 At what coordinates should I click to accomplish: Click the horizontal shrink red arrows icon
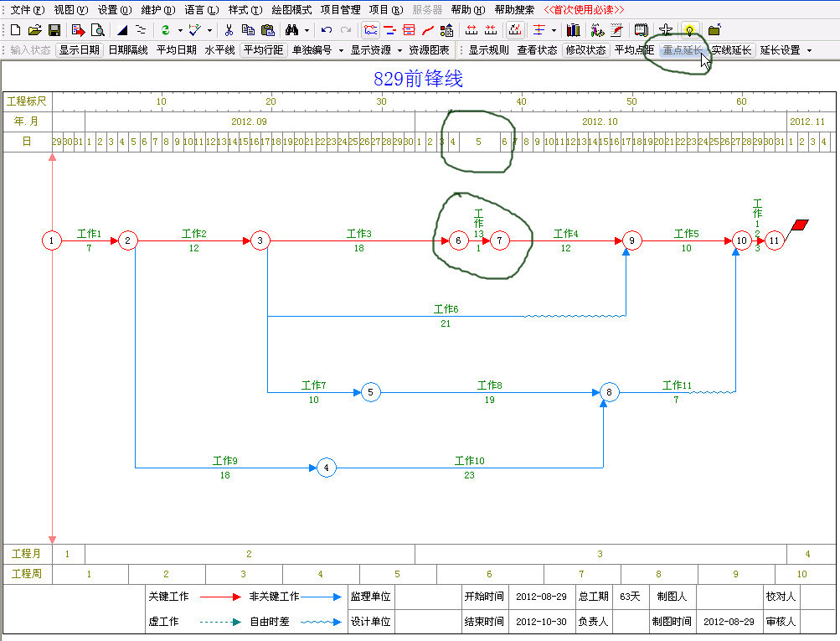pos(491,30)
